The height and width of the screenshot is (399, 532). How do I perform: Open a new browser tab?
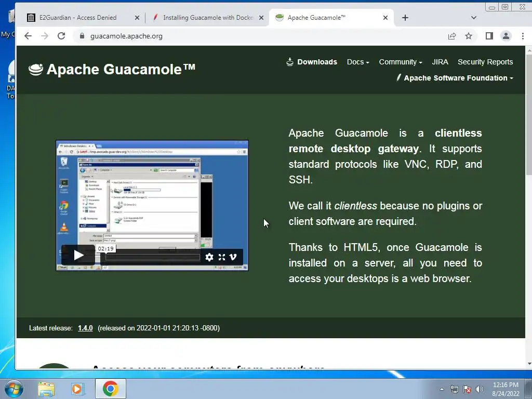pos(405,18)
